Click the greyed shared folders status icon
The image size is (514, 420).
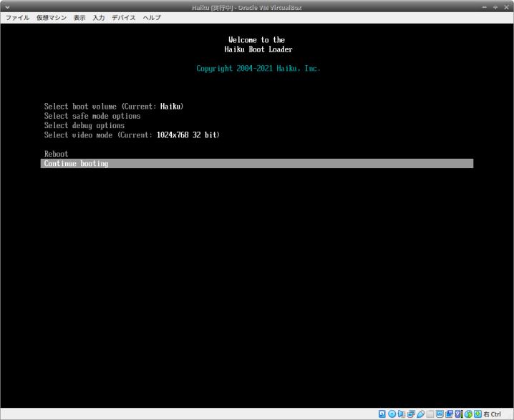[430, 414]
